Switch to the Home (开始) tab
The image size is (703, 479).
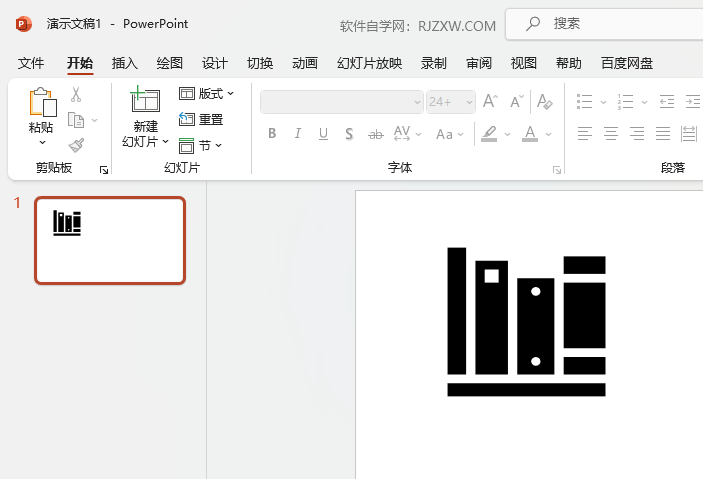(80, 63)
